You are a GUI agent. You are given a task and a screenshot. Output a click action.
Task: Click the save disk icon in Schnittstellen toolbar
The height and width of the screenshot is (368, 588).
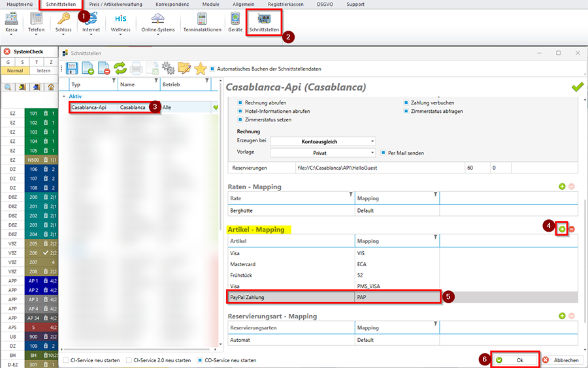[x=71, y=68]
